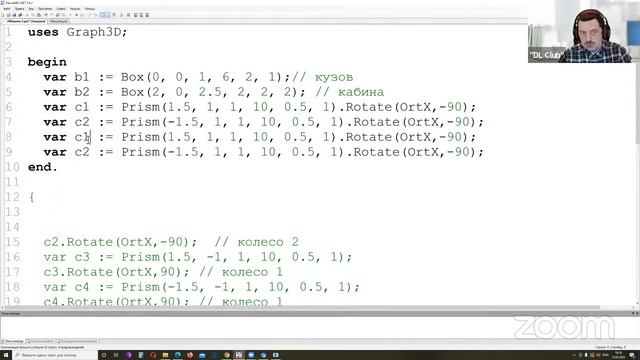Click variable c2 on line 9
The width and height of the screenshot is (640, 360).
coord(82,152)
